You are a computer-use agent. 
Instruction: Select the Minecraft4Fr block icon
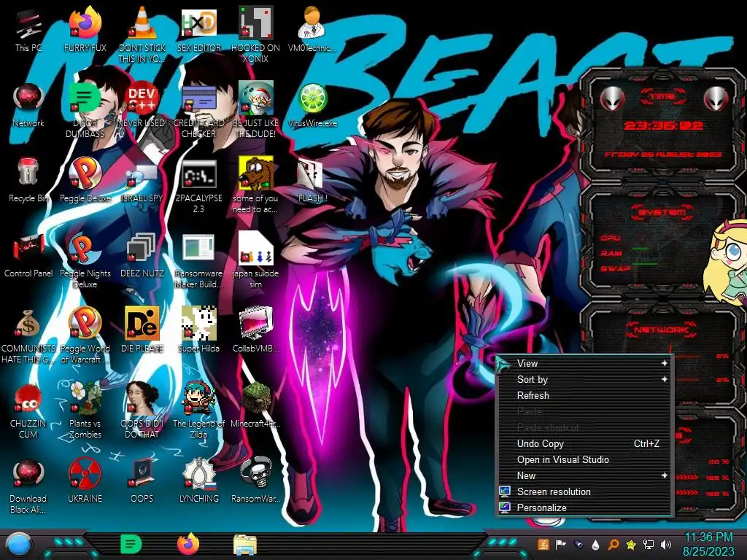[255, 405]
